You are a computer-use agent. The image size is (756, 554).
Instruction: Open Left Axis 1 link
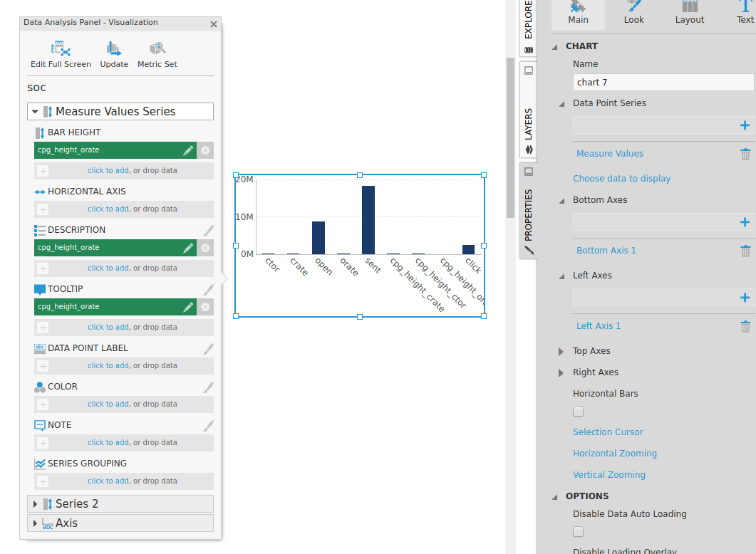point(599,326)
